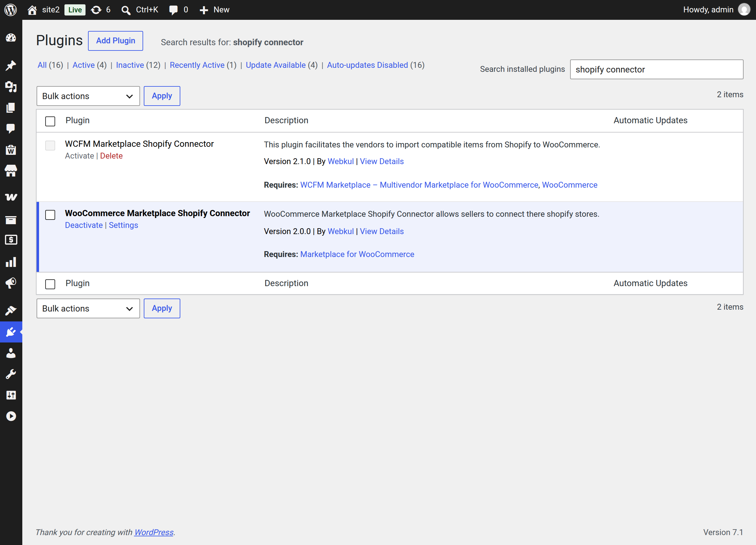Open the Pages icon in sidebar
This screenshot has height=545, width=756.
(x=11, y=107)
